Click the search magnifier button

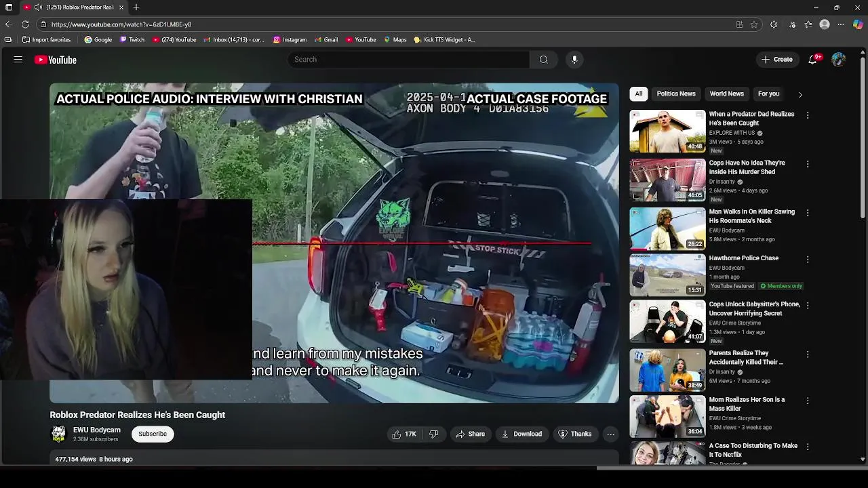[x=543, y=60]
